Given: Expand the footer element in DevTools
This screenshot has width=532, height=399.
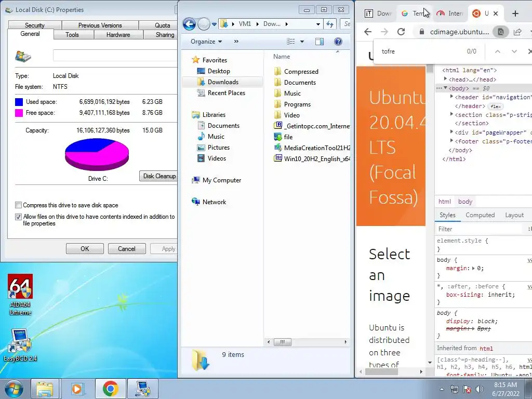Looking at the screenshot, I should click(x=451, y=140).
